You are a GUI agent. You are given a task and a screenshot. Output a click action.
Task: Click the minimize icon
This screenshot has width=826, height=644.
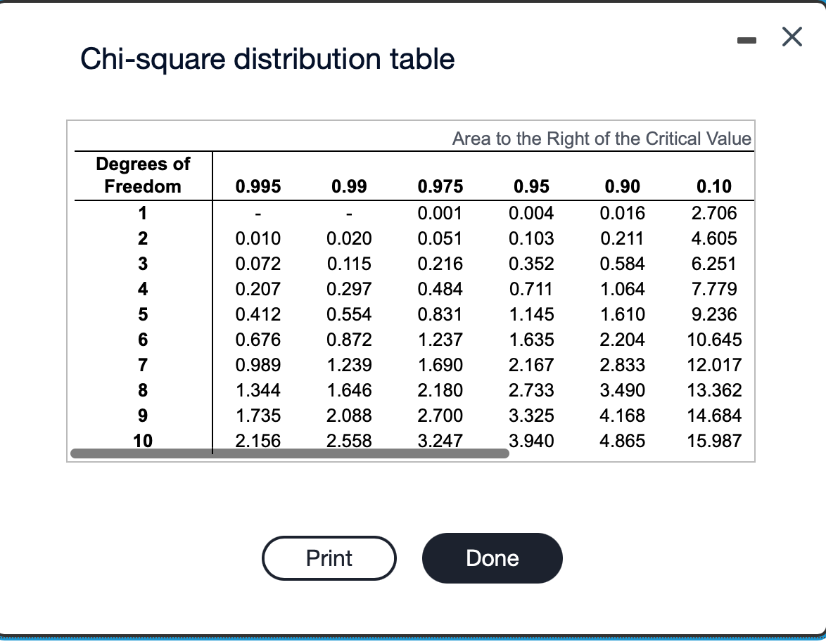pyautogui.click(x=746, y=40)
